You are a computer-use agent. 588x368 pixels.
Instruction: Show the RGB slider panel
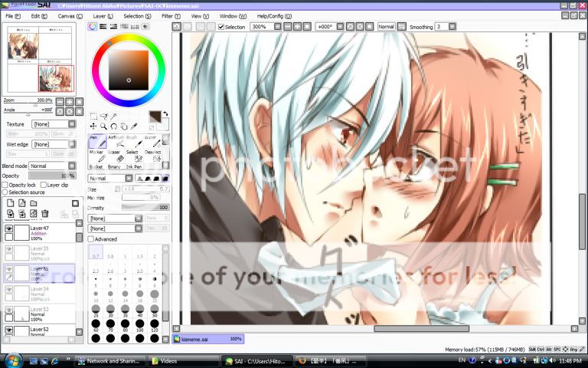click(103, 26)
